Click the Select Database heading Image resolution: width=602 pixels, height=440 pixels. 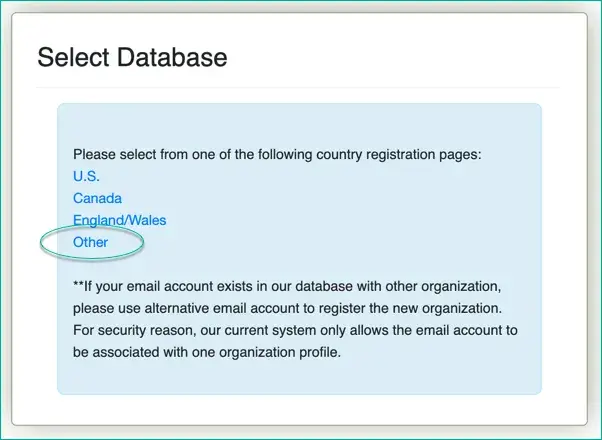coord(132,57)
